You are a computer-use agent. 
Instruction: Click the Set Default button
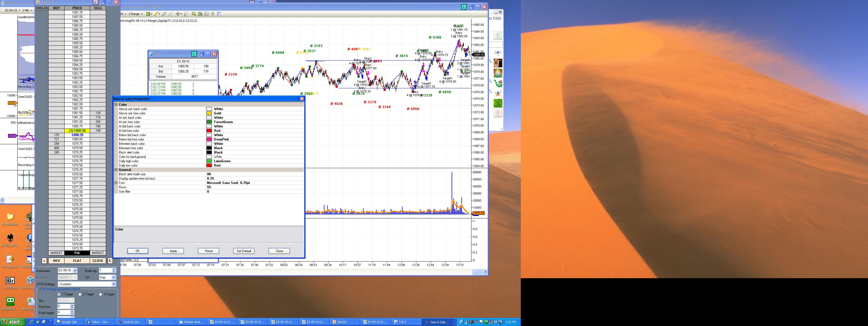coord(244,251)
